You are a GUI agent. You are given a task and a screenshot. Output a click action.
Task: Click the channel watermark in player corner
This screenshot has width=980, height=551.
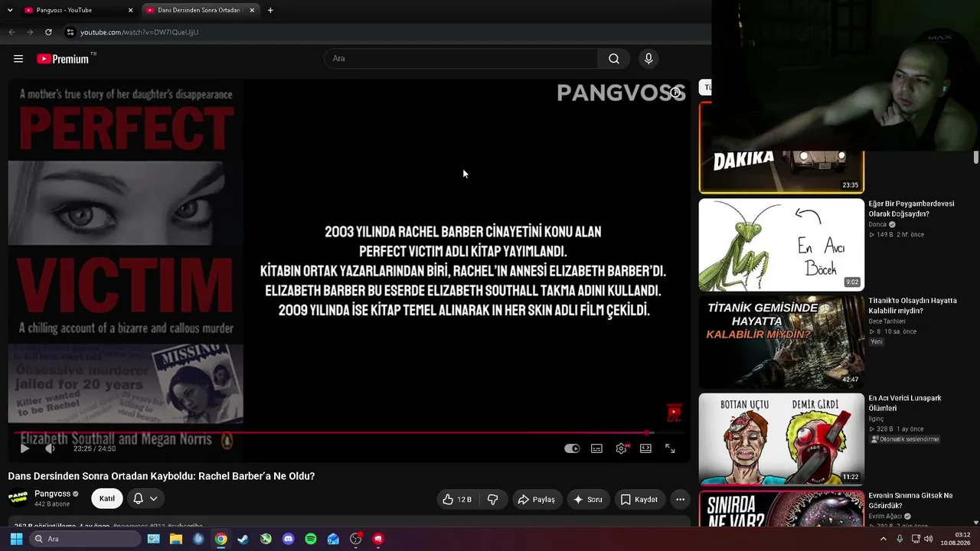coord(674,413)
